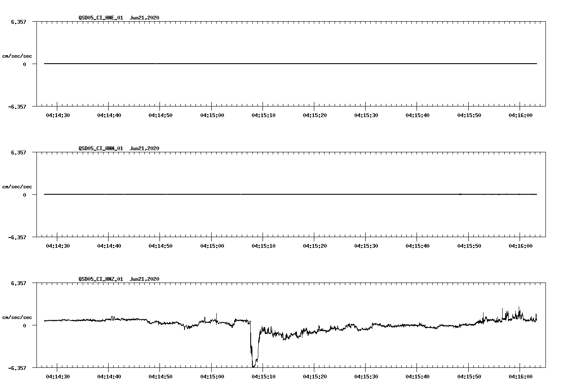Image resolution: width=576 pixels, height=392 pixels.
Task: Select the Jun21,2020 date on HNZ plot
Action: (x=145, y=279)
